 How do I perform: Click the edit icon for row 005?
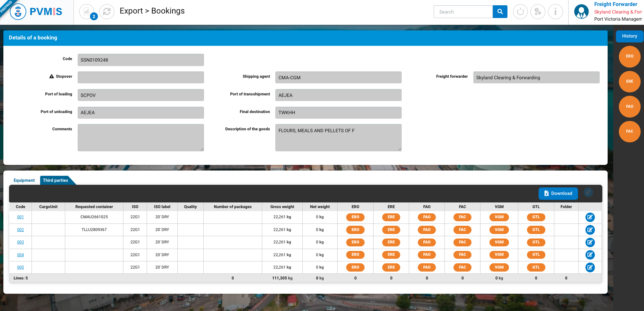pyautogui.click(x=590, y=267)
